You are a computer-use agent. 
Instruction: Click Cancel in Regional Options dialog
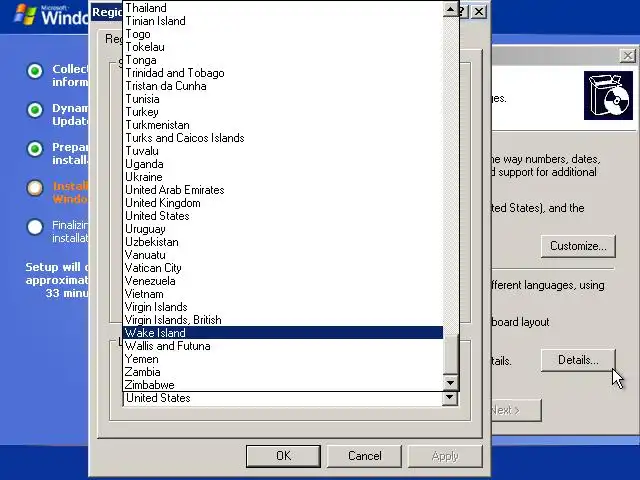click(x=364, y=456)
